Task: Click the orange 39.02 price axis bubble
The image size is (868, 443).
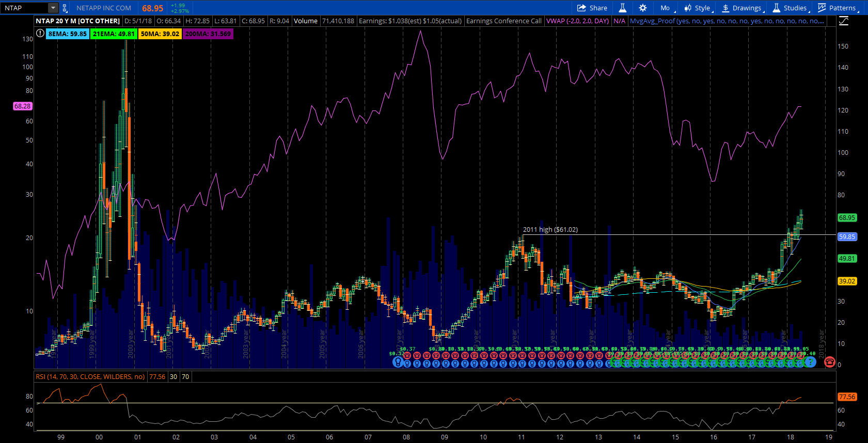Action: click(x=847, y=281)
